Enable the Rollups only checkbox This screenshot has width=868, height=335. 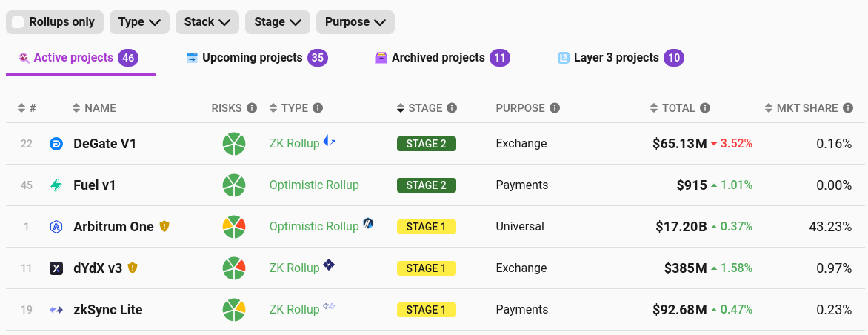(19, 22)
